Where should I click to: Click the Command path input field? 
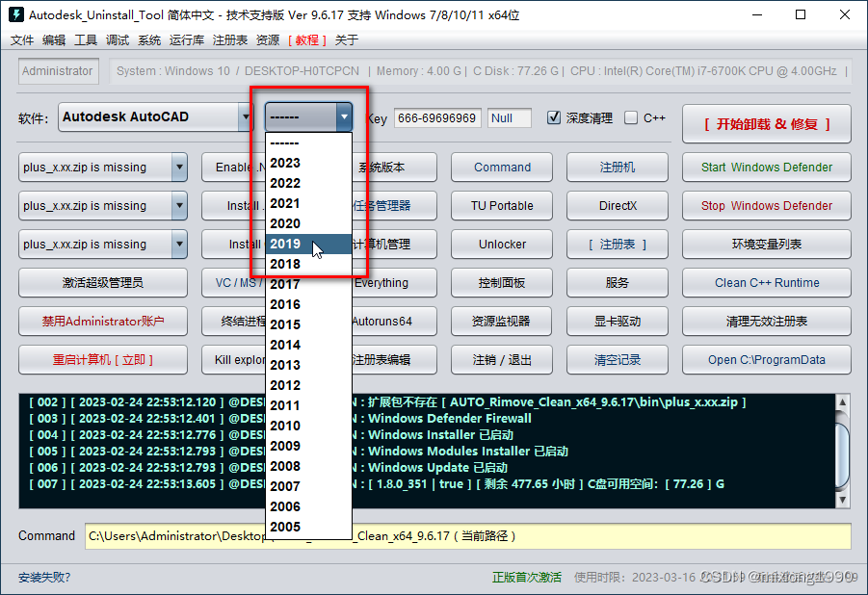[468, 535]
